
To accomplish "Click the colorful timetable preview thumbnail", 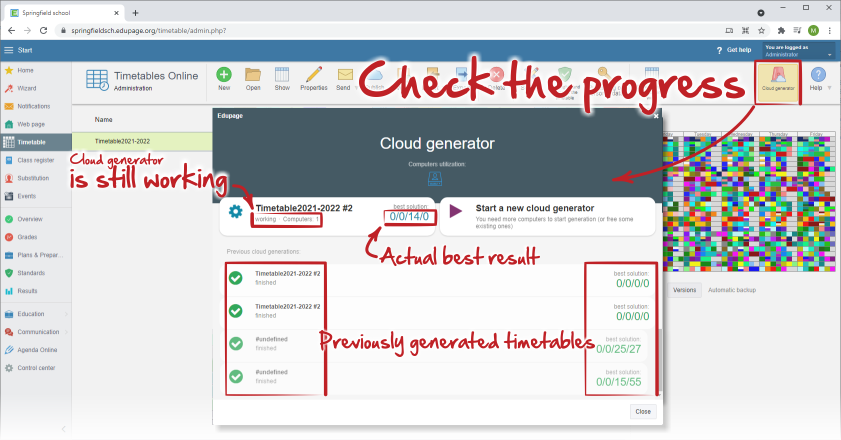I will (x=749, y=201).
